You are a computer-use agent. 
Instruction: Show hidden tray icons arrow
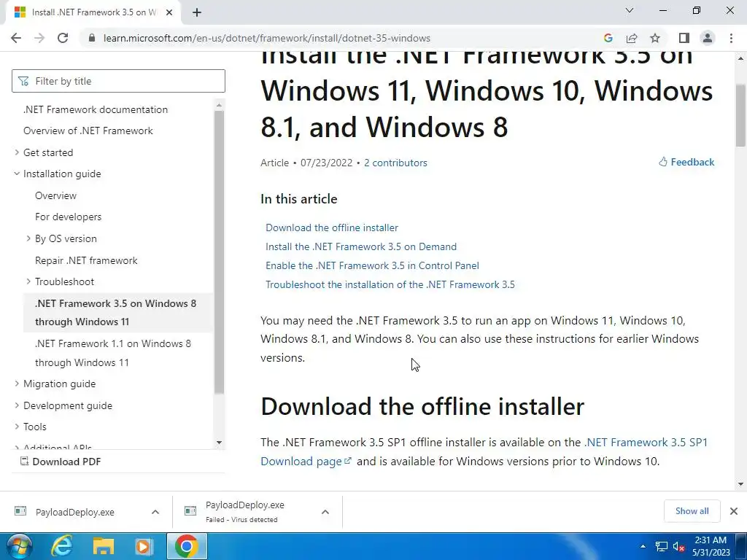643,546
